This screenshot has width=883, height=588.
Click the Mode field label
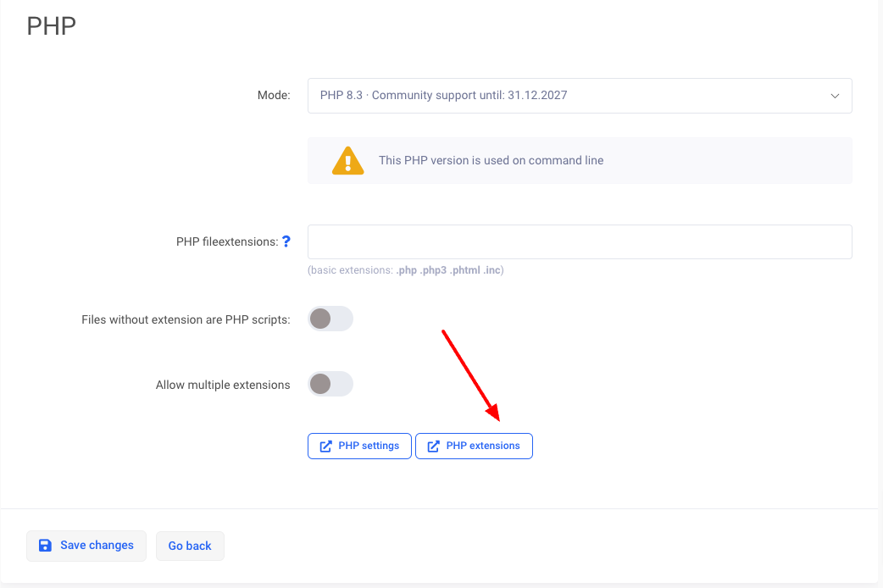click(x=274, y=96)
